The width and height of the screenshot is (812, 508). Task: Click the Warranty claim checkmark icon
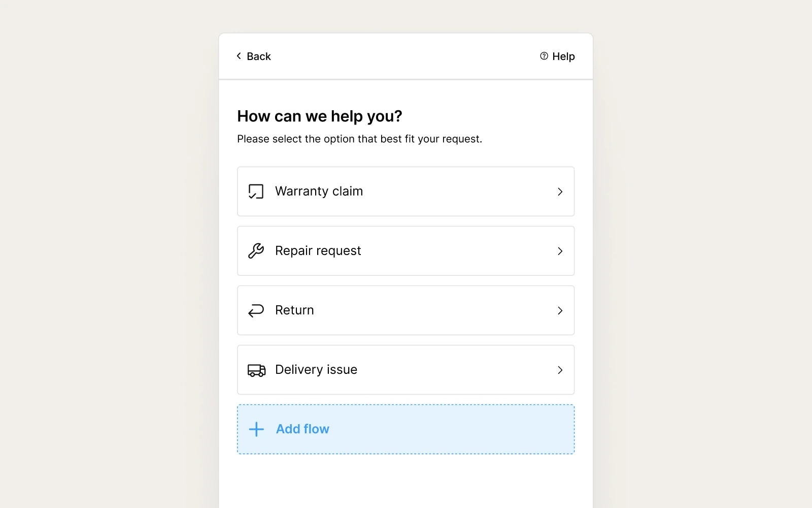pos(256,192)
